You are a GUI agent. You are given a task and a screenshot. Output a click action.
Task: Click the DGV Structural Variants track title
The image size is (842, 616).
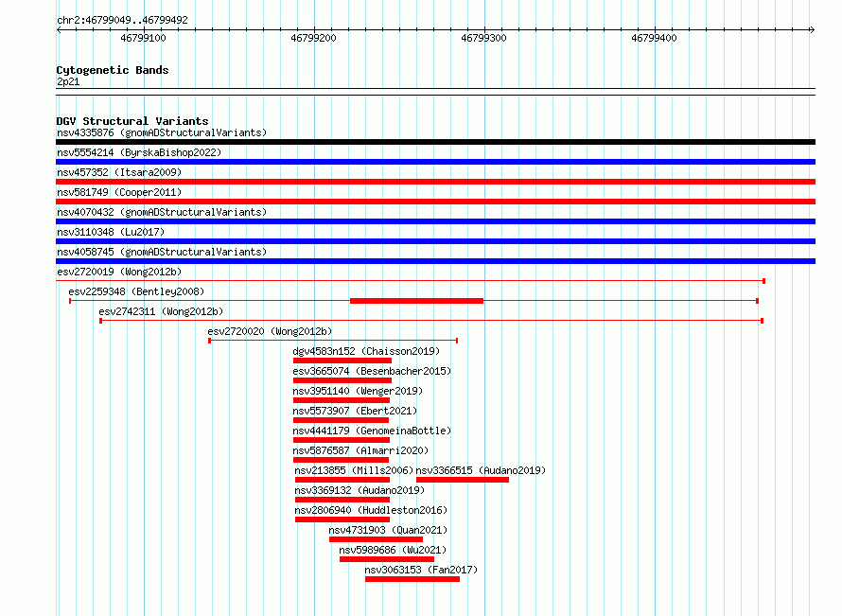pos(132,121)
